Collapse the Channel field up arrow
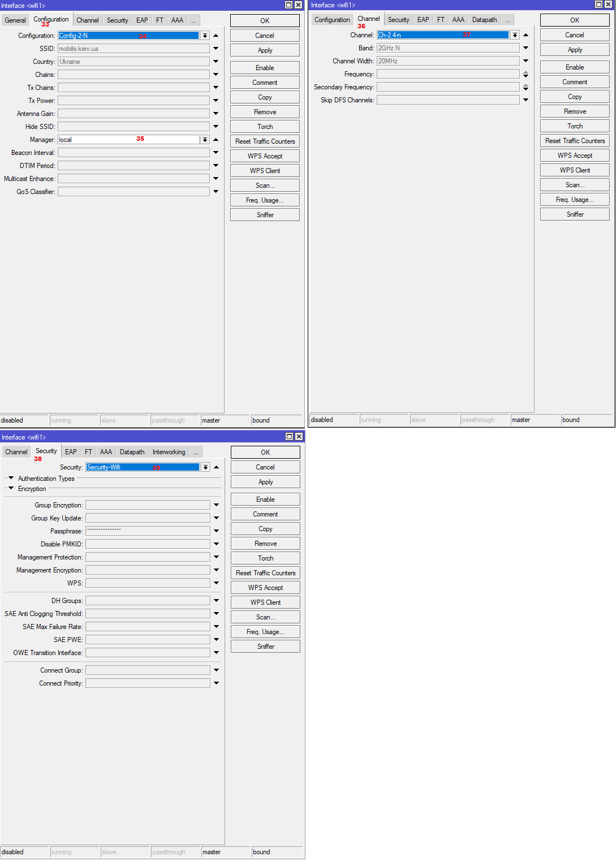616x861 pixels. coord(525,35)
